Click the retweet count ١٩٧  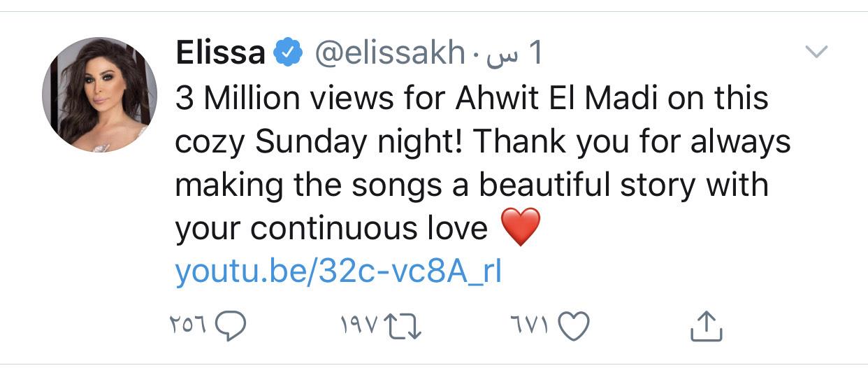pos(361,325)
